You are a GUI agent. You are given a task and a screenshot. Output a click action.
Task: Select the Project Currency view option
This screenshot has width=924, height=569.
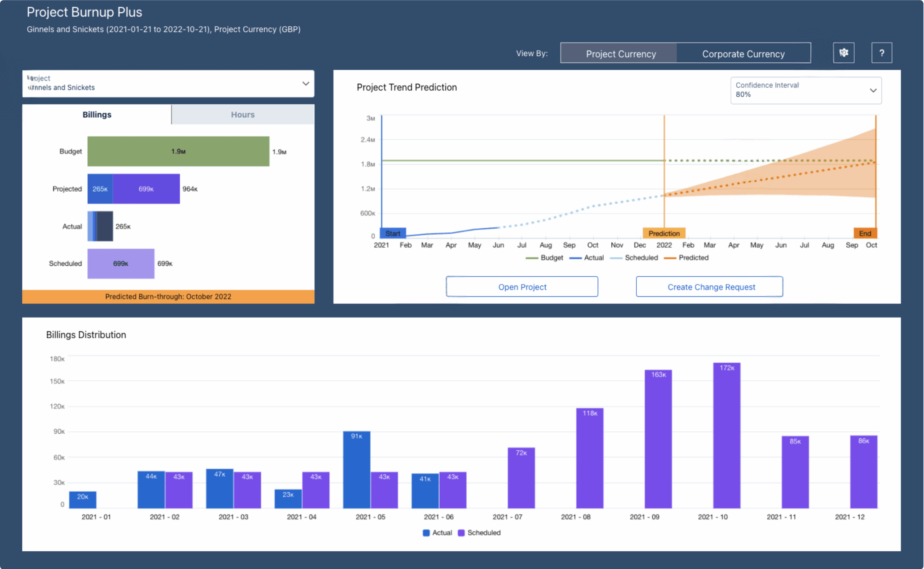point(621,53)
